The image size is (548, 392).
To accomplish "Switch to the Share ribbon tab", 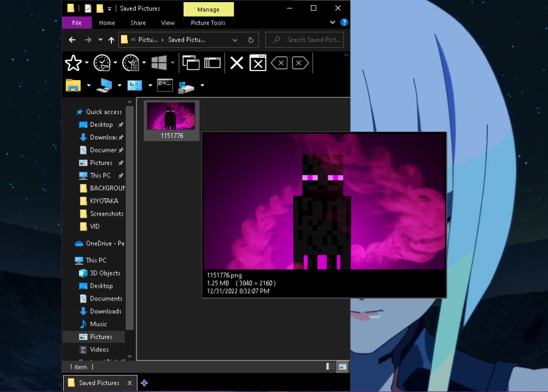I will [x=138, y=22].
